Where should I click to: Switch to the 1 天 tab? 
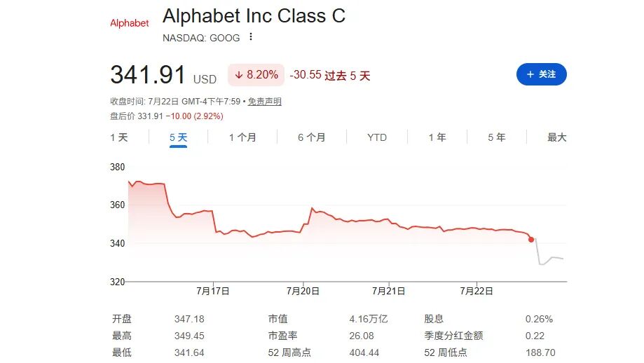pyautogui.click(x=119, y=137)
